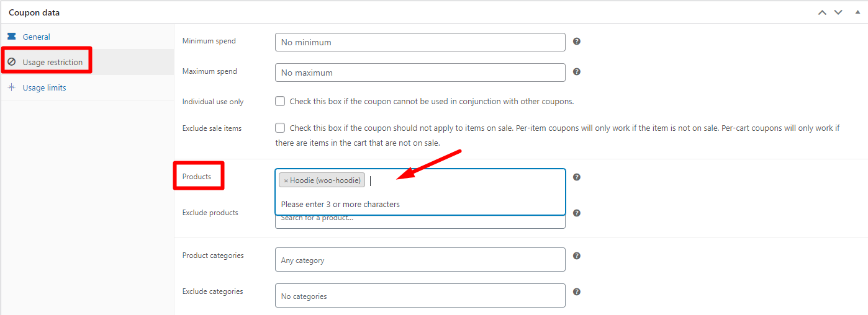Enable Individual use only checkbox
Viewport: 868px width, 315px height.
[x=280, y=101]
